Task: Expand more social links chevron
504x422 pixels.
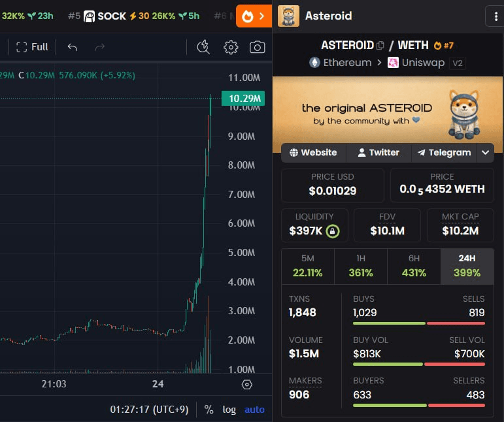Action: point(485,153)
